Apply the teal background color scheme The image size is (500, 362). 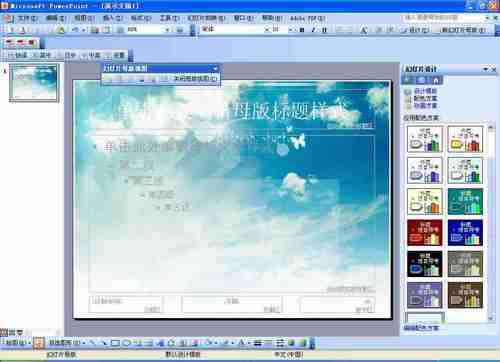pos(465,201)
